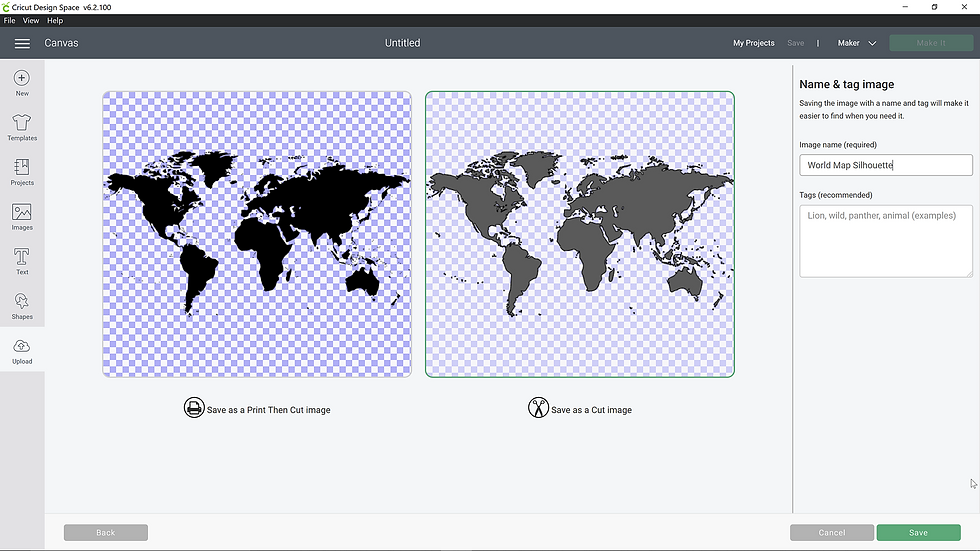Click the scissors Cut image icon
The image size is (980, 551).
538,407
